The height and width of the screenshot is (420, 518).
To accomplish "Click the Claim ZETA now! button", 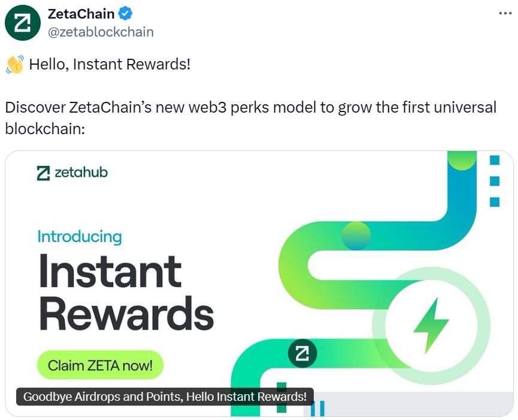I will tap(100, 365).
